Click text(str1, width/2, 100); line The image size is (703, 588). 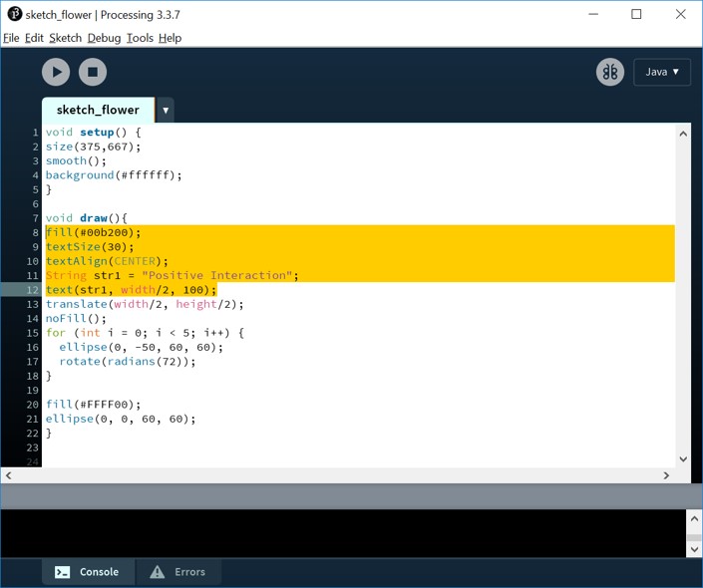131,290
